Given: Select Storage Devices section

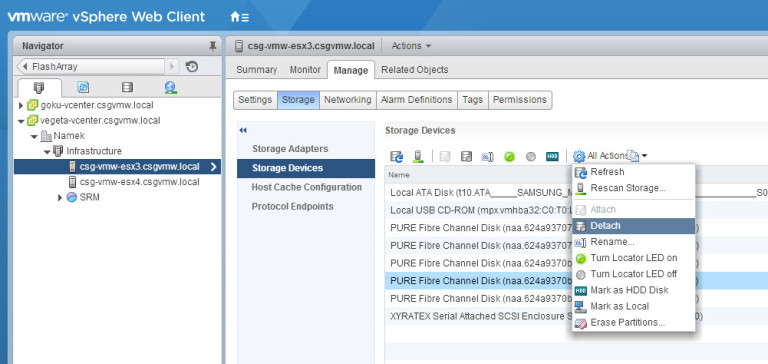Looking at the screenshot, I should coord(306,168).
